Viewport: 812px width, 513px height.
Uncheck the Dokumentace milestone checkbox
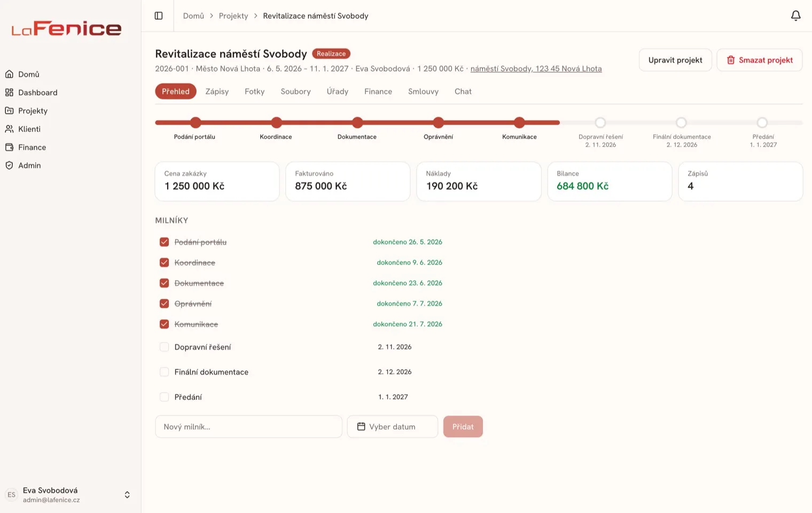click(x=164, y=283)
